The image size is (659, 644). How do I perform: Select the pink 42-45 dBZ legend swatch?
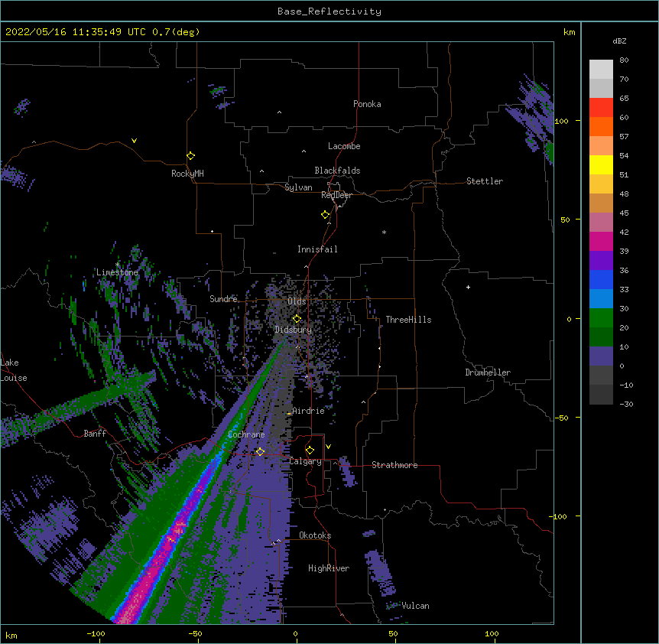coord(601,223)
